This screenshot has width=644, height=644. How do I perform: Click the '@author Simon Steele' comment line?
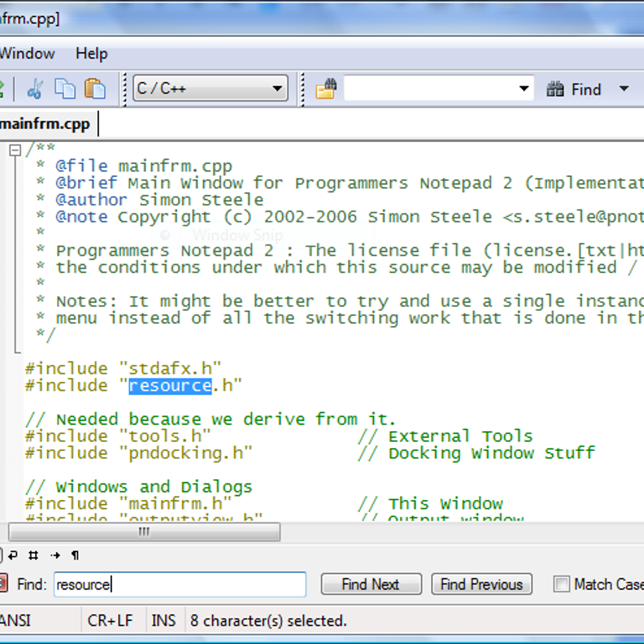(x=159, y=200)
